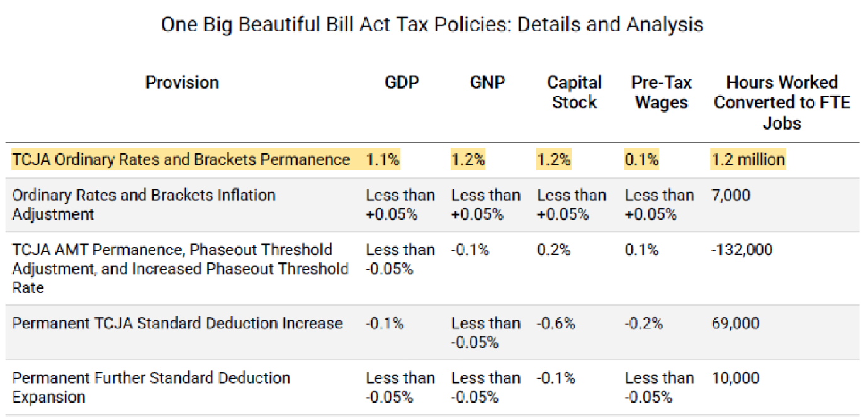Click the Capital Stock column header
Screen dimensions: 868x417
point(574,92)
